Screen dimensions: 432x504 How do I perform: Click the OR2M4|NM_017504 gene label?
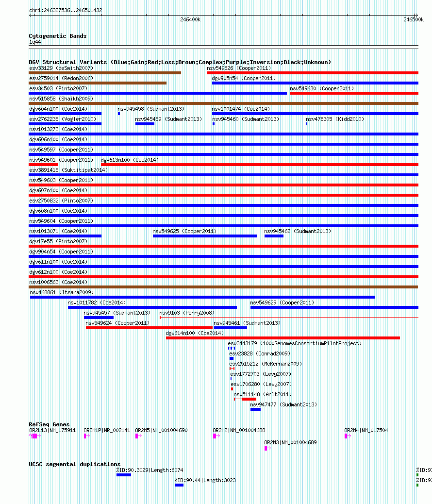click(366, 430)
